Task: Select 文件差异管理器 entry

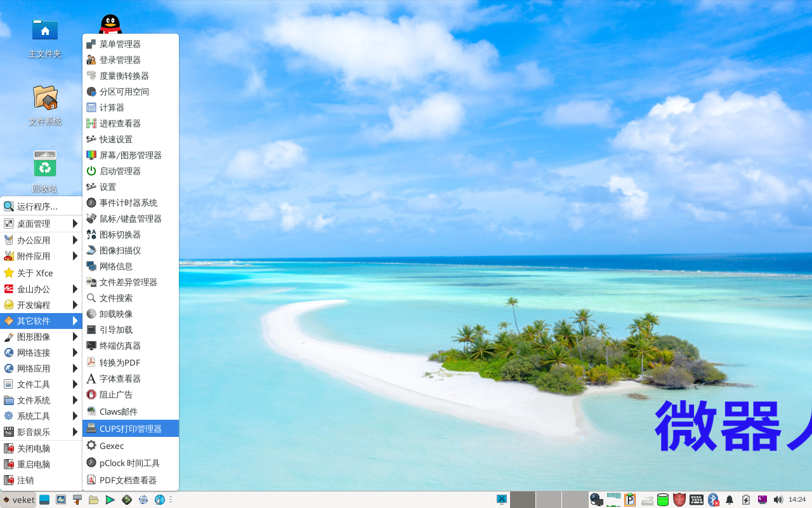Action: pyautogui.click(x=131, y=282)
